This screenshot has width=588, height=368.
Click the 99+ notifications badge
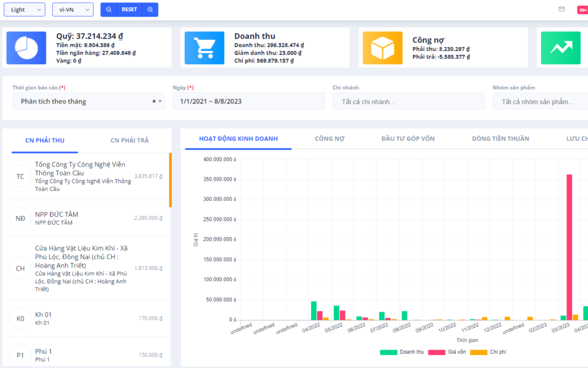(583, 10)
